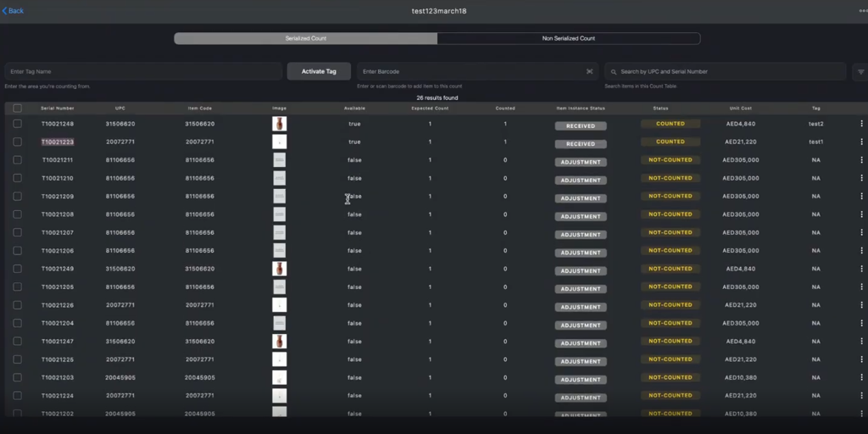Click RECEIVED status badge for T10021248
Image resolution: width=868 pixels, height=434 pixels.
[x=581, y=126]
